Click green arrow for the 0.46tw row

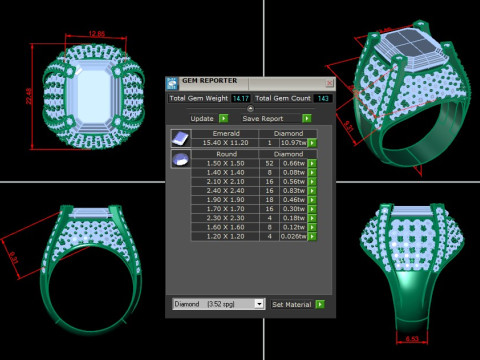pyautogui.click(x=312, y=200)
